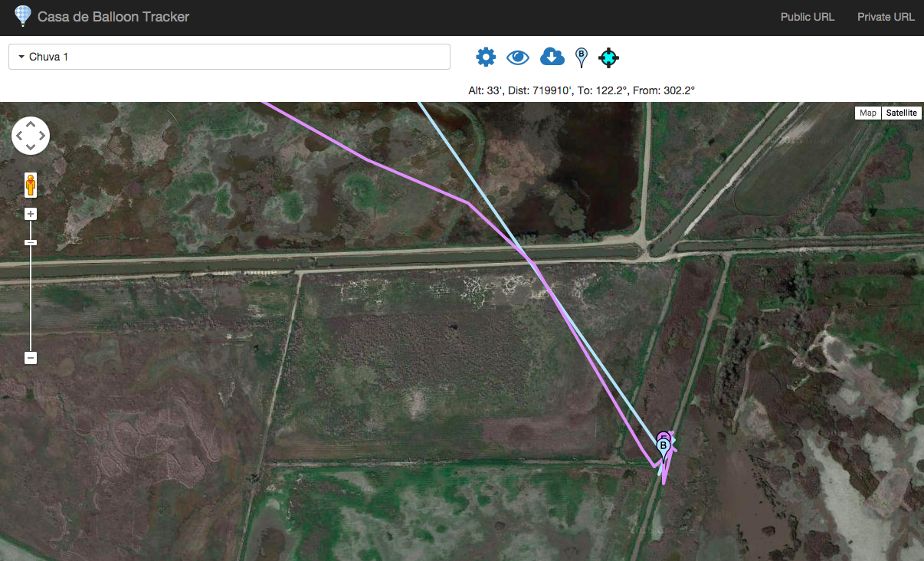
Task: Open the settings gear icon
Action: 486,57
